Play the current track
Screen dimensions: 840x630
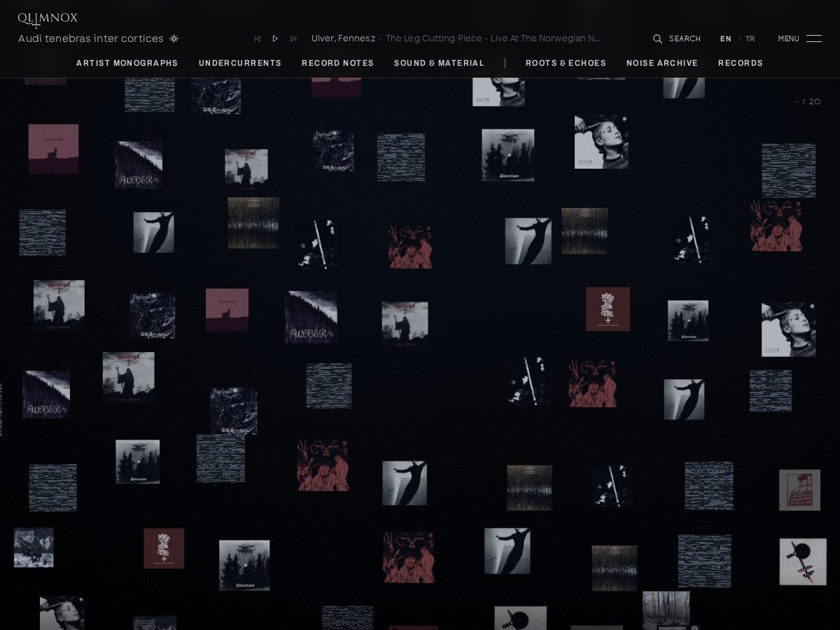(275, 39)
